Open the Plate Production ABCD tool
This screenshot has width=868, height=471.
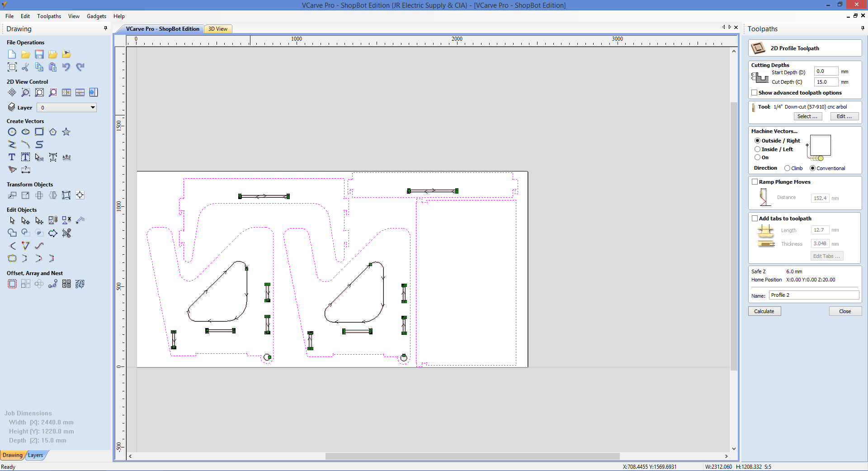66,284
